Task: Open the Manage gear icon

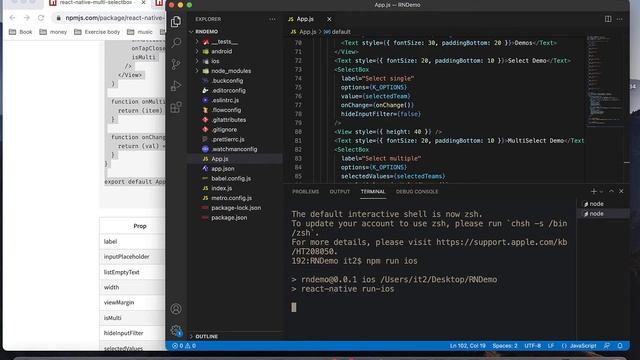Action: pyautogui.click(x=176, y=330)
